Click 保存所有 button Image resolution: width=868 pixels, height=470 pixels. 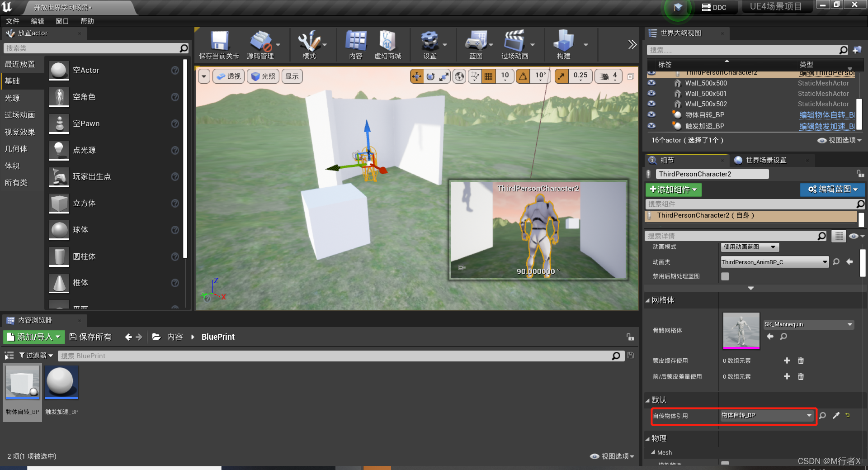point(90,337)
